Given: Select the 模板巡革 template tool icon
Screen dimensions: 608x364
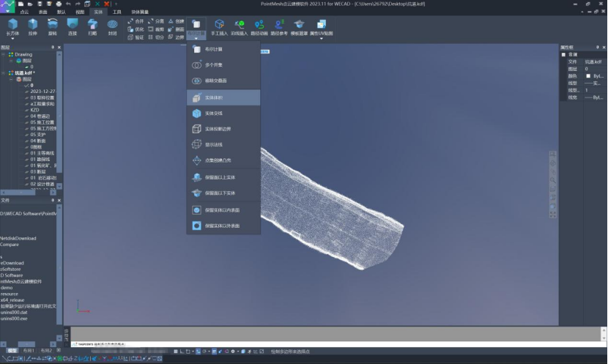Looking at the screenshot, I should [x=299, y=26].
